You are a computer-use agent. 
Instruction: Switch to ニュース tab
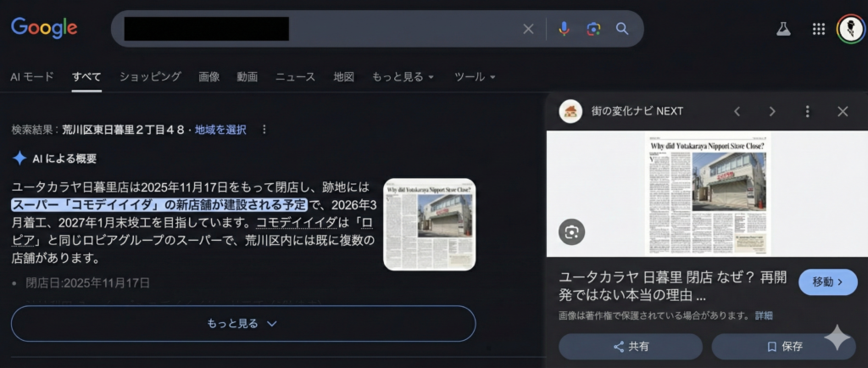tap(296, 76)
